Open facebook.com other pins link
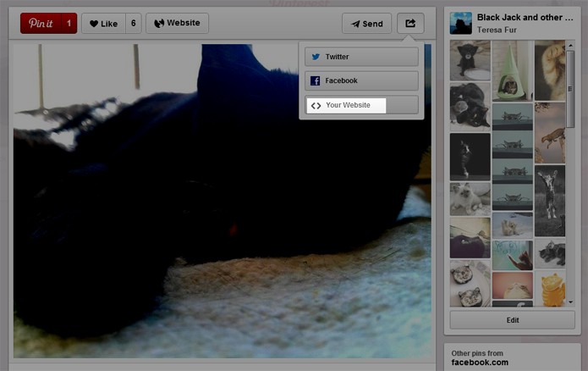Screen dimensions: 588x371 click(x=480, y=363)
